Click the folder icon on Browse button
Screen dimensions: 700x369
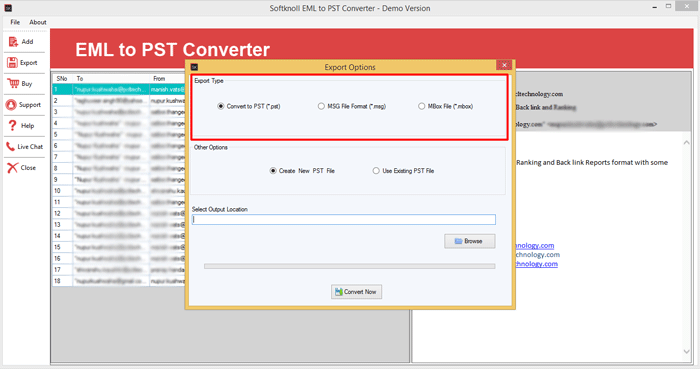click(458, 241)
